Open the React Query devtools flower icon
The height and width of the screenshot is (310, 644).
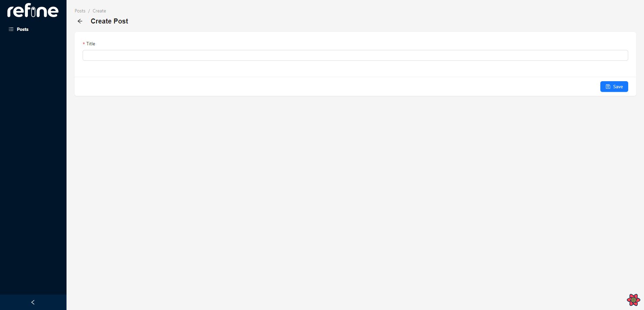click(x=633, y=300)
